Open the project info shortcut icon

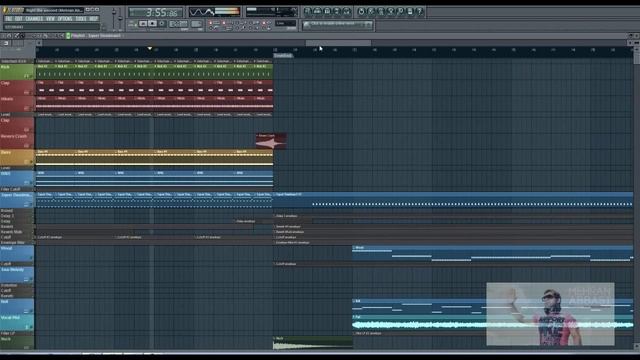[x=410, y=11]
